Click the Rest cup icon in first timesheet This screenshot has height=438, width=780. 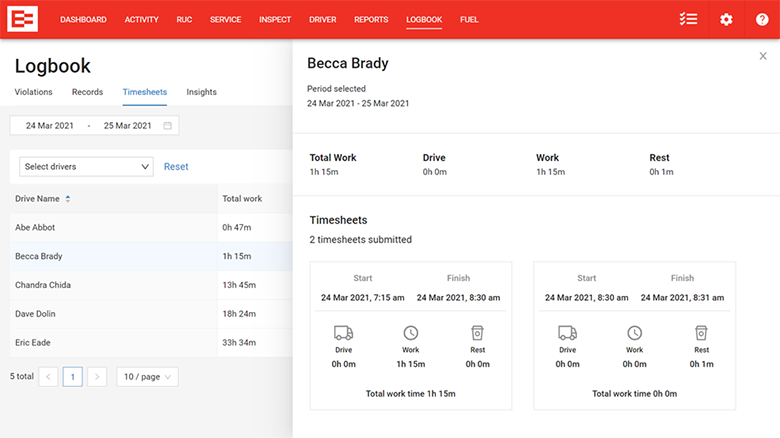pos(478,332)
